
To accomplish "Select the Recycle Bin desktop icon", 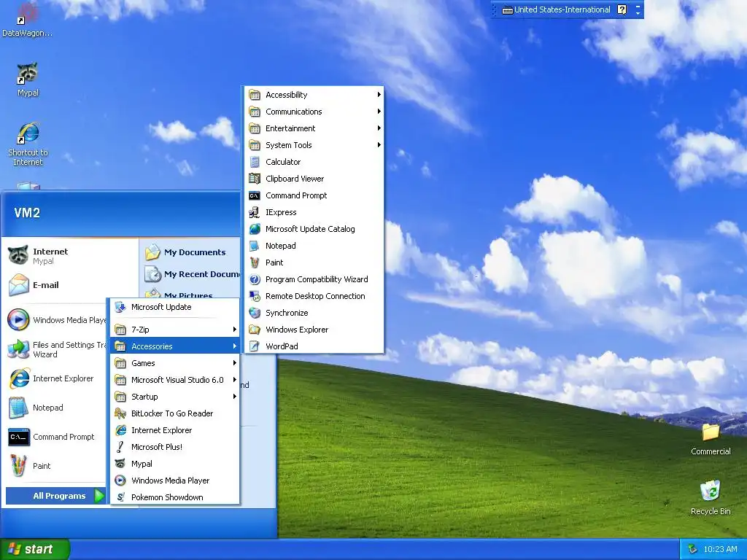I will 711,497.
